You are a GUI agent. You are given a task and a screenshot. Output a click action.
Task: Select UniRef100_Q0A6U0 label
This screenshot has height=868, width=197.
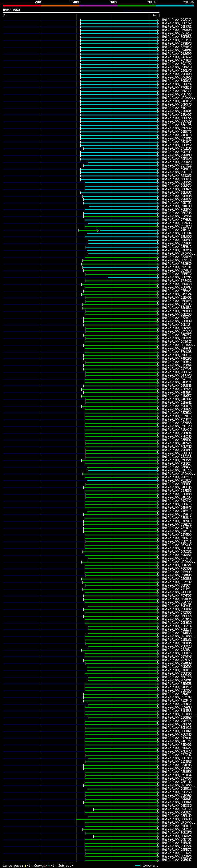177,819
